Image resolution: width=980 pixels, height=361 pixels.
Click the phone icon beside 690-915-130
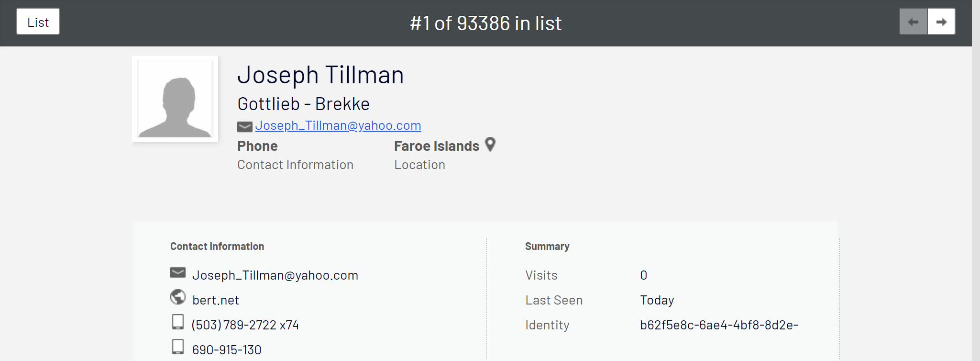coord(178,347)
